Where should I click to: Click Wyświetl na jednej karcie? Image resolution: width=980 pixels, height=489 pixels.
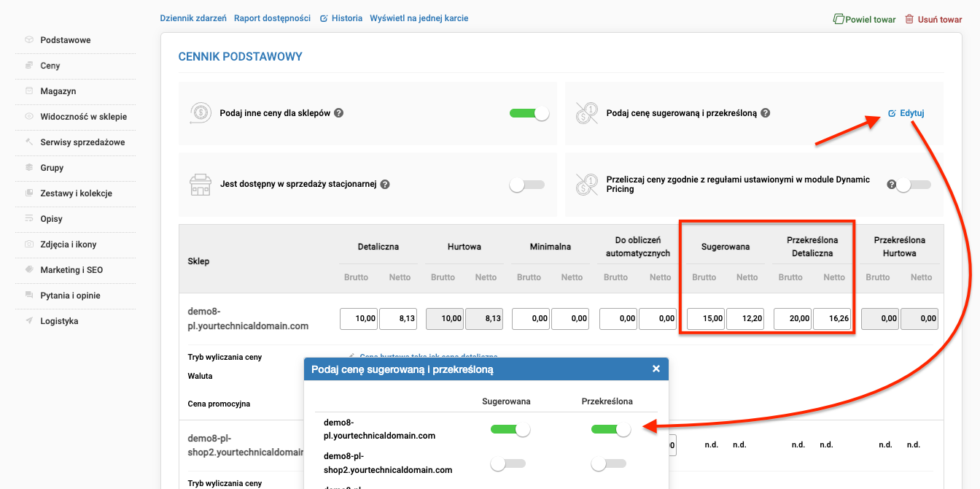(x=419, y=18)
